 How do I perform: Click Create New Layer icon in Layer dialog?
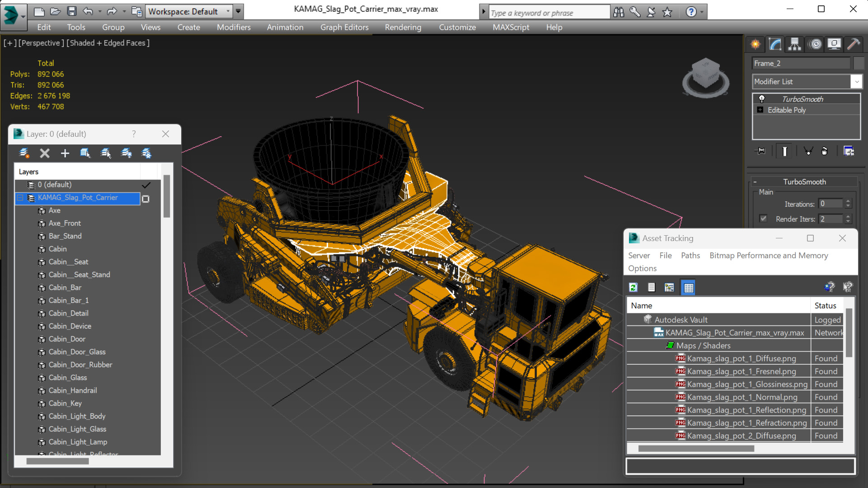tap(24, 153)
